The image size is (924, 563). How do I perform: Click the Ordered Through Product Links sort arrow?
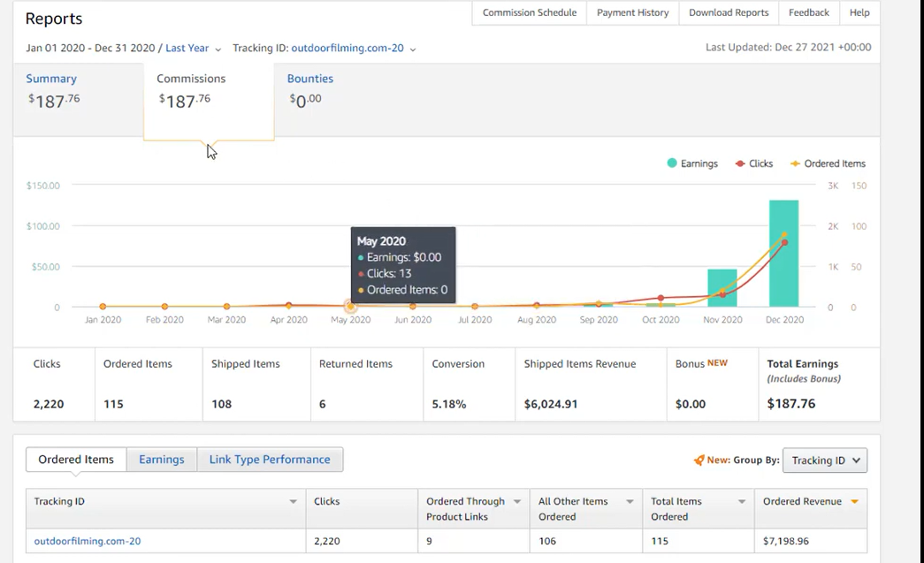tap(516, 502)
